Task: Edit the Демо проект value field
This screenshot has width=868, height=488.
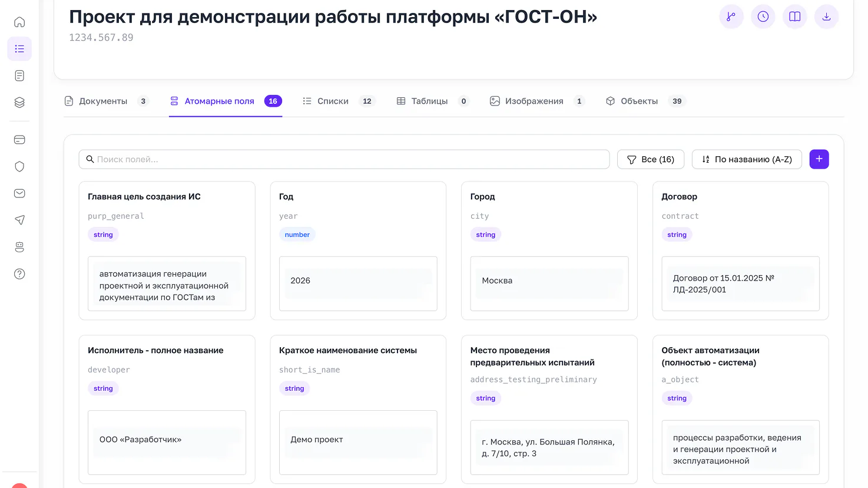Action: pos(358,443)
